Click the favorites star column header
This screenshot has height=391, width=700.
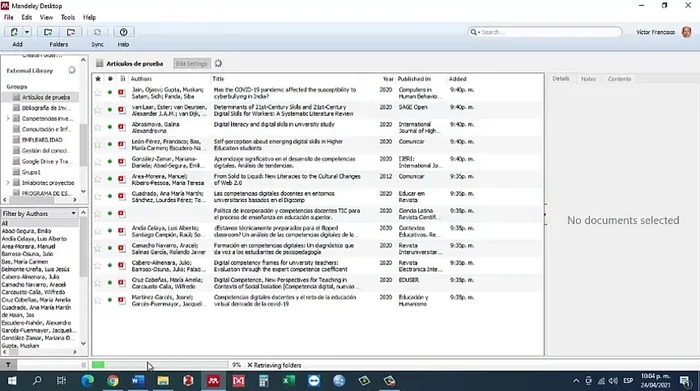coord(98,79)
